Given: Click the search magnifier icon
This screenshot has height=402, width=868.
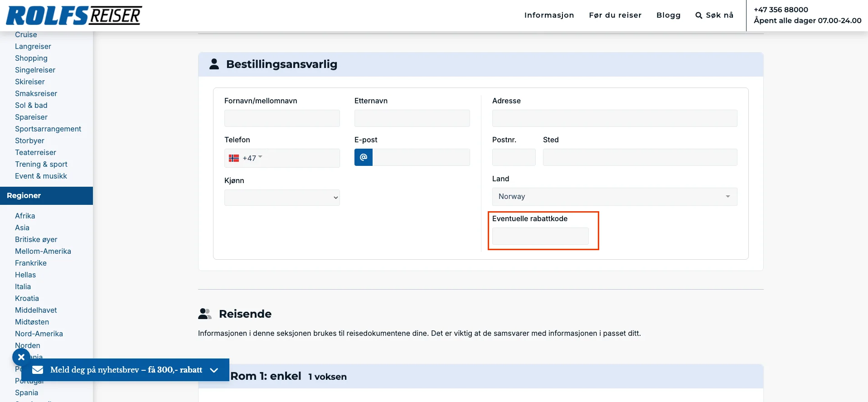Looking at the screenshot, I should [698, 15].
